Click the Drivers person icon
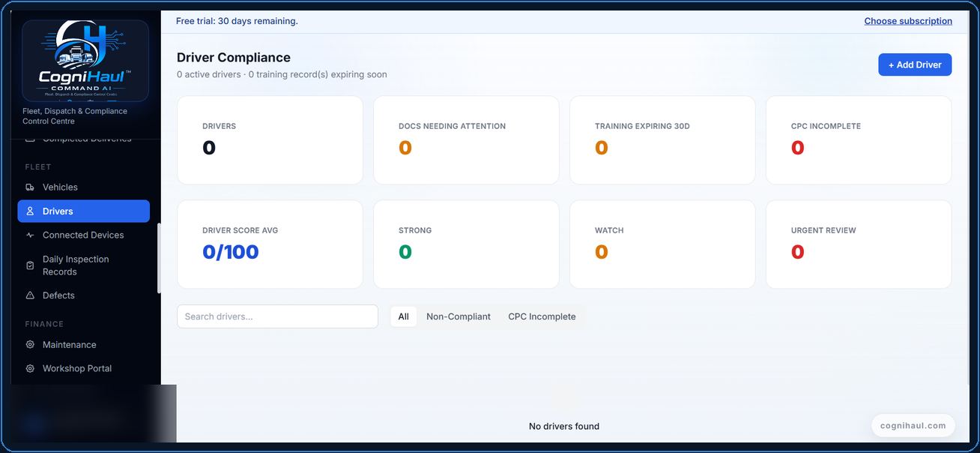 tap(30, 211)
